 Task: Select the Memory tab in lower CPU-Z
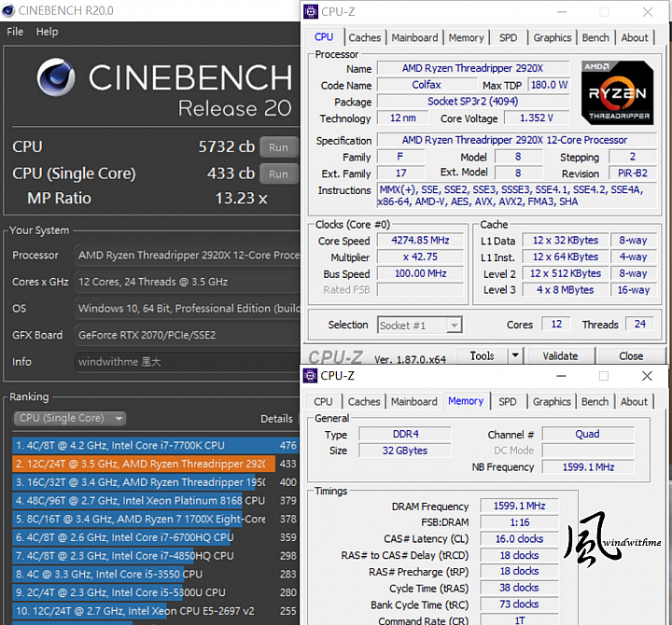466,401
